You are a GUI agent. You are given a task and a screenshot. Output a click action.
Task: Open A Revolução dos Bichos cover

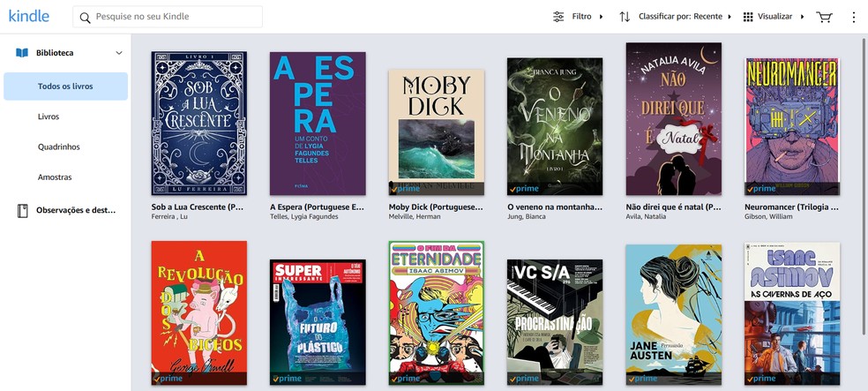point(199,313)
